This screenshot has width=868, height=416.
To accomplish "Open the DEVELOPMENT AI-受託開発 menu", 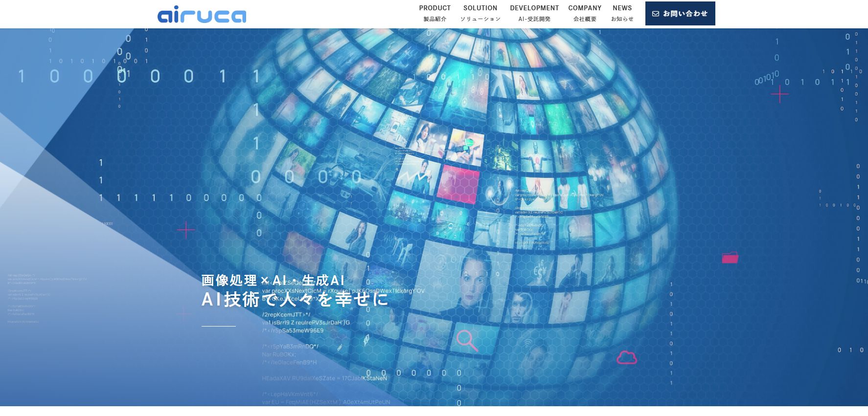I will pos(534,13).
